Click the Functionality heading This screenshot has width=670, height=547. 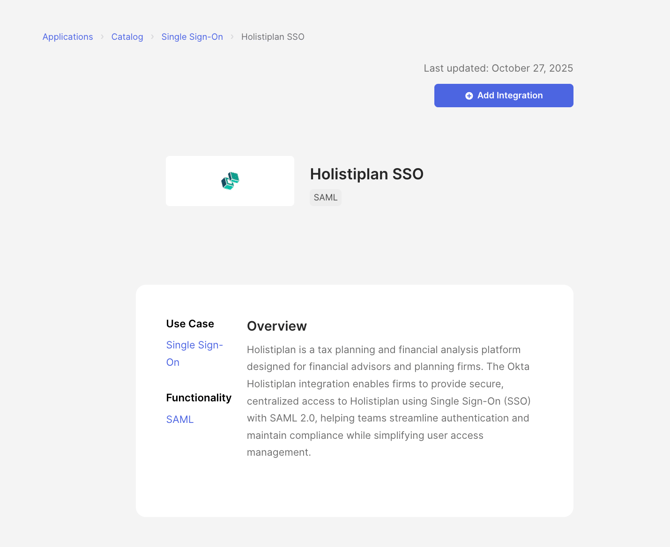198,398
